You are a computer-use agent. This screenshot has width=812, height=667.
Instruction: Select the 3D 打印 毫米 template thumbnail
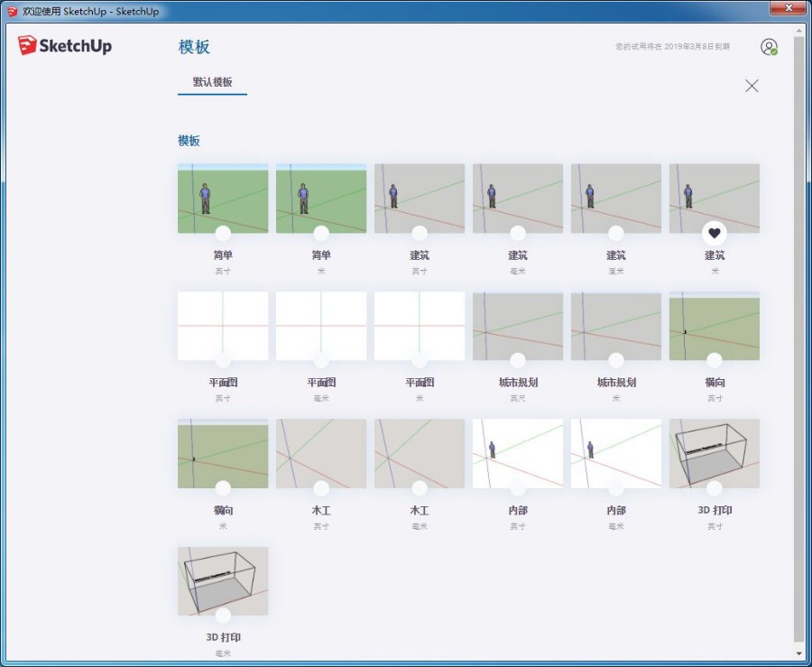223,581
